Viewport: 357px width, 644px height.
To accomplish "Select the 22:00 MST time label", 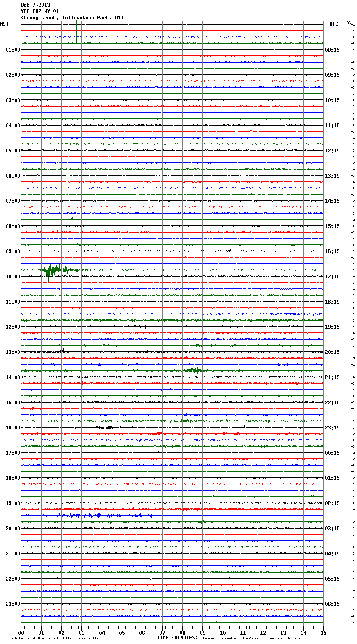I will tap(13, 579).
